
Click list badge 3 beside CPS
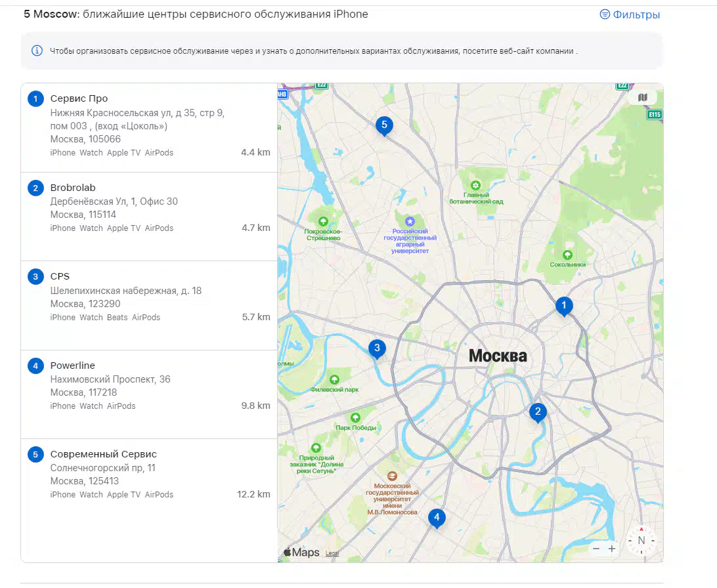coord(35,276)
